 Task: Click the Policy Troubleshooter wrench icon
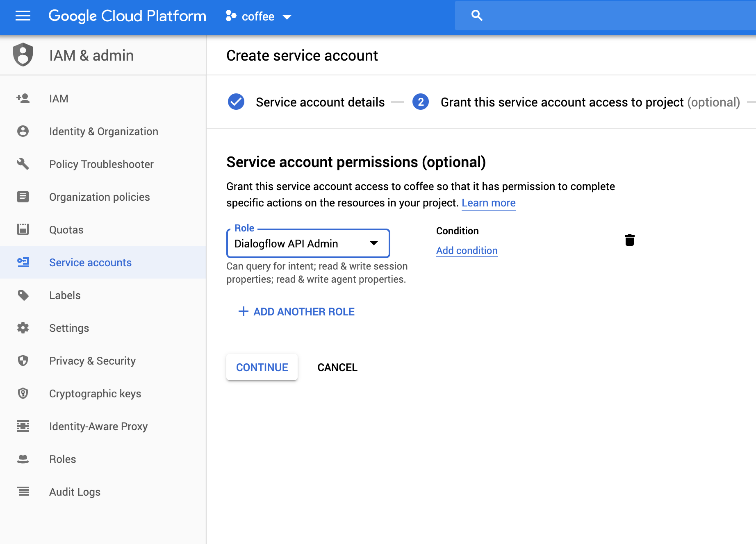[x=23, y=164]
